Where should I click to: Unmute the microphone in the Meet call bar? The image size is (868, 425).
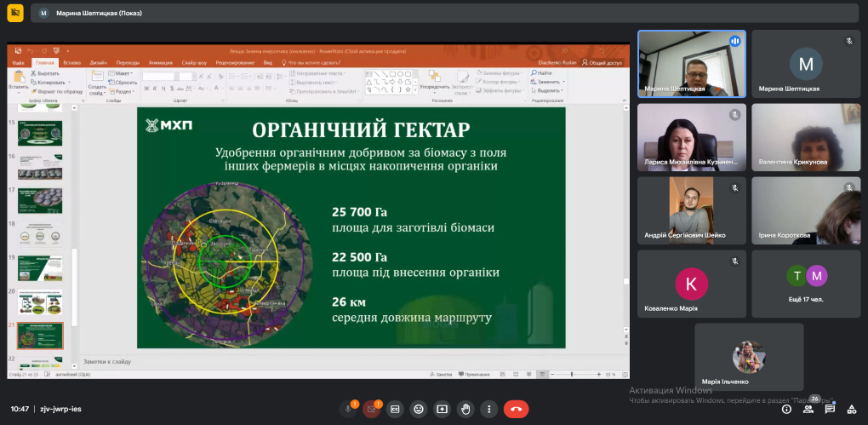click(x=348, y=409)
